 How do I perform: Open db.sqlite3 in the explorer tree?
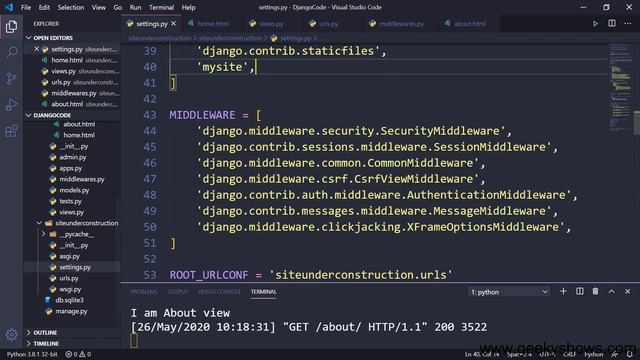click(69, 300)
